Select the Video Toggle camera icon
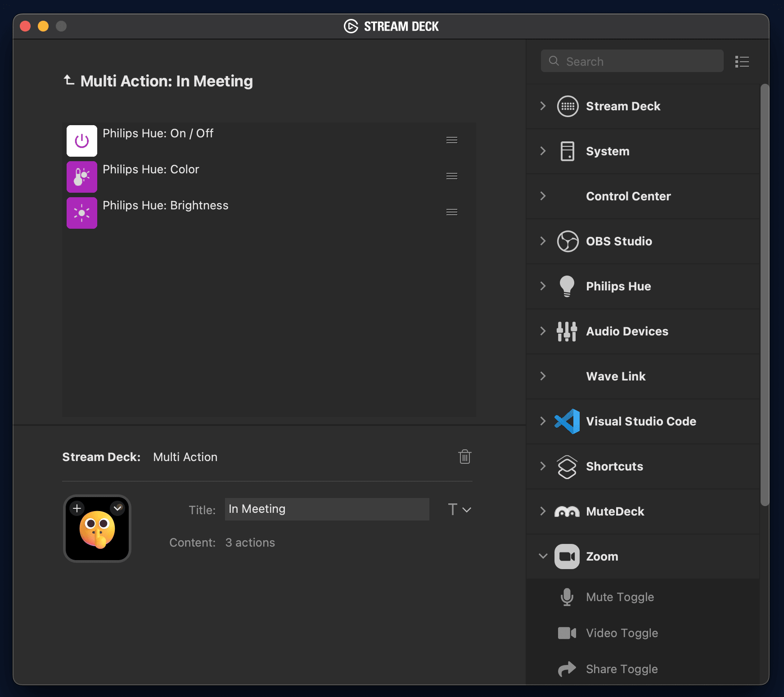 pyautogui.click(x=567, y=633)
